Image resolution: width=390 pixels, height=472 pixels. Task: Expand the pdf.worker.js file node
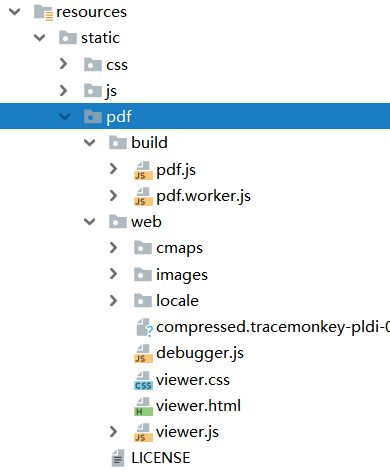click(113, 196)
